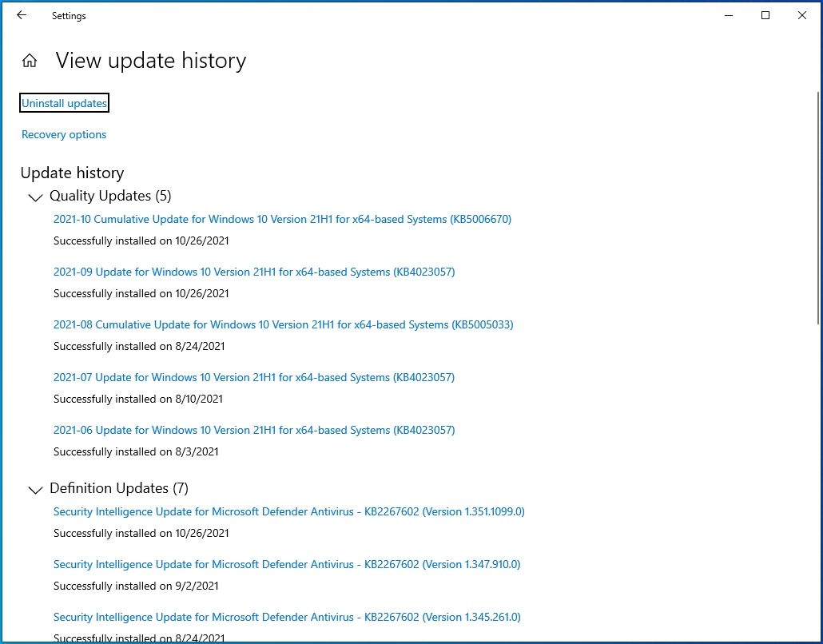Open the 2021-07 Update for Windows 10
This screenshot has height=644, width=823.
253,377
